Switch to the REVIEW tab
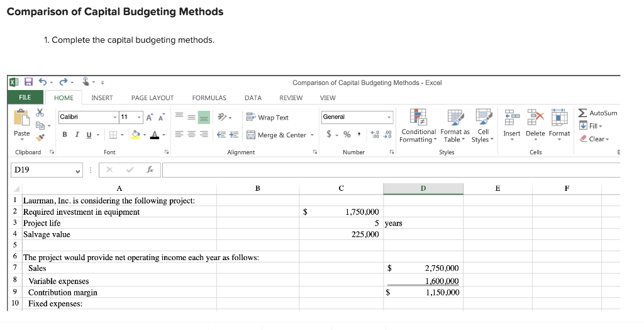 291,98
